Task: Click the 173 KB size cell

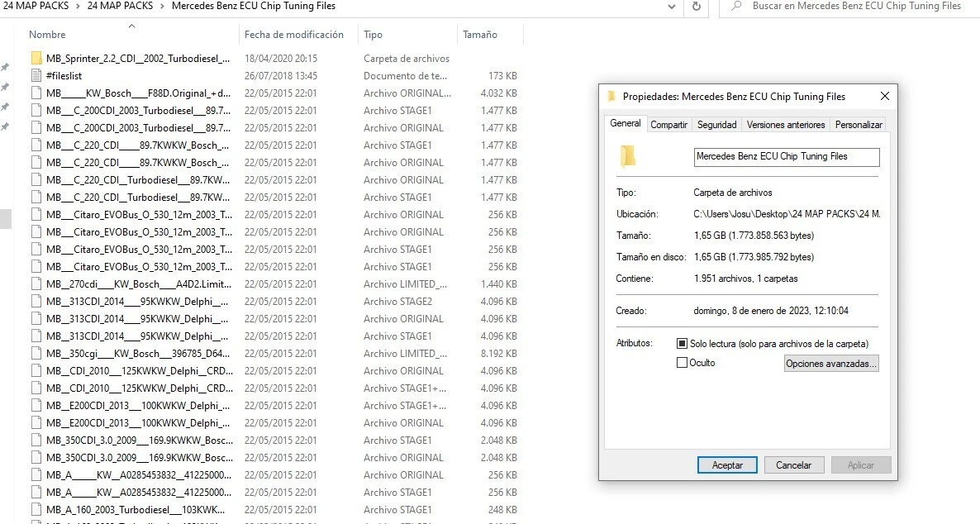Action: [502, 76]
